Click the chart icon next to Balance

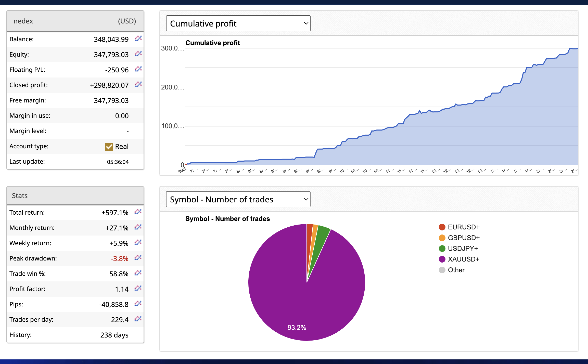coord(138,38)
